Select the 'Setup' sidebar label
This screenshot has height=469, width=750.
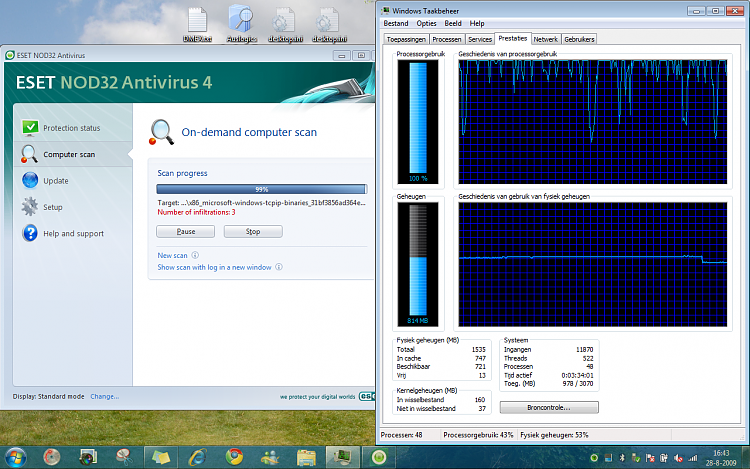coord(53,207)
